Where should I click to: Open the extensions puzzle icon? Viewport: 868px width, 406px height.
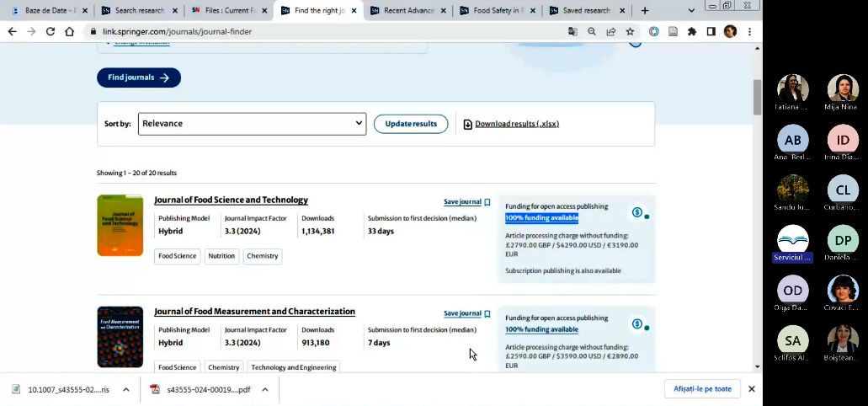[x=692, y=31]
